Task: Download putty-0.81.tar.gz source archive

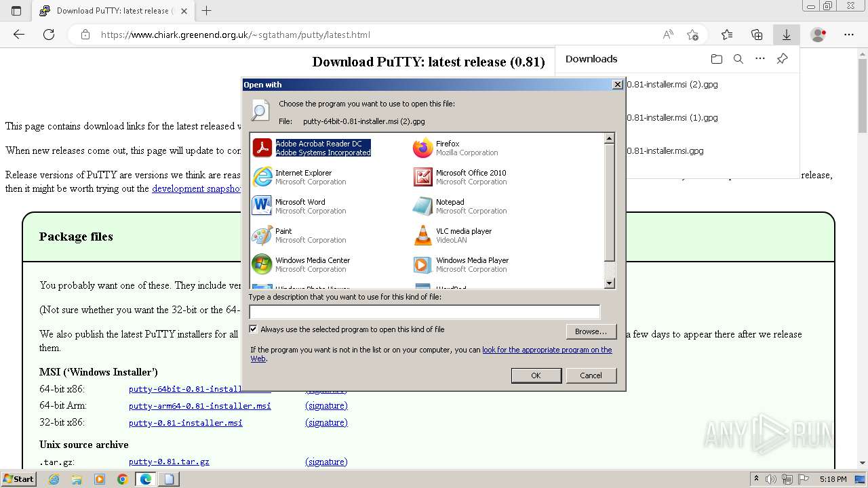Action: click(169, 462)
